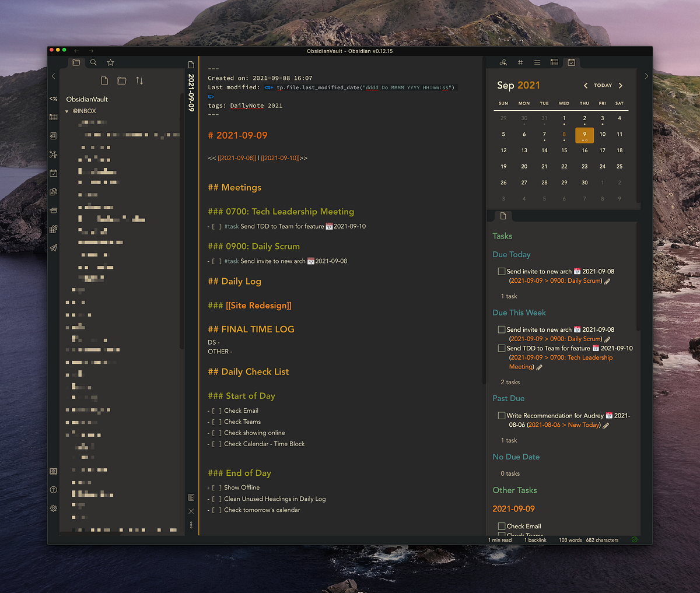Complete the Send invite to new arch task
The image size is (700, 593).
pyautogui.click(x=501, y=271)
